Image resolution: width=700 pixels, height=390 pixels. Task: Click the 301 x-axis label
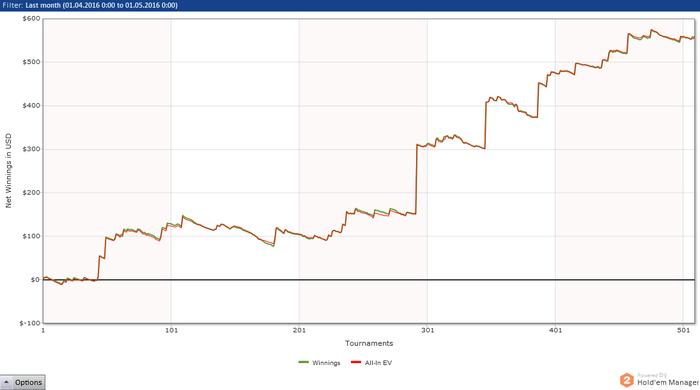click(427, 331)
